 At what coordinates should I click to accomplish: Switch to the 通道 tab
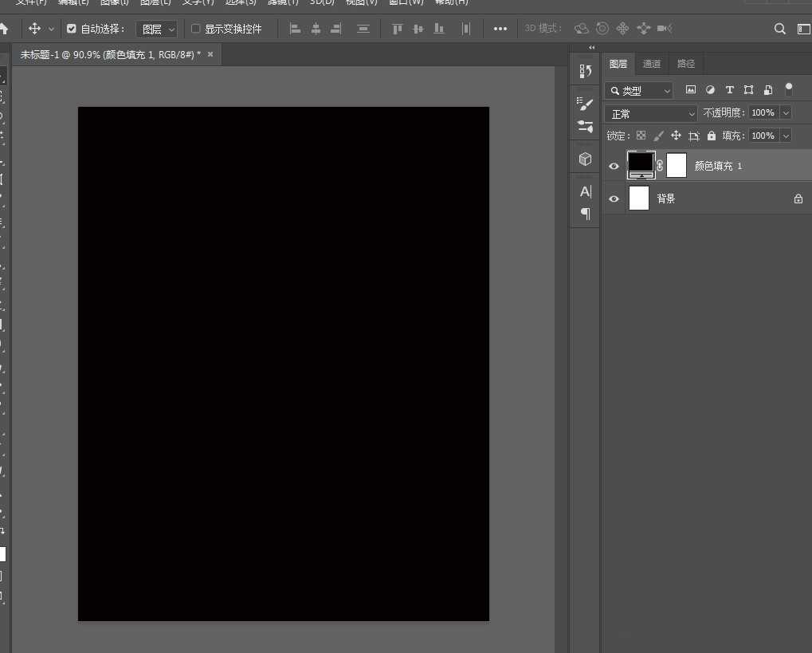[652, 64]
